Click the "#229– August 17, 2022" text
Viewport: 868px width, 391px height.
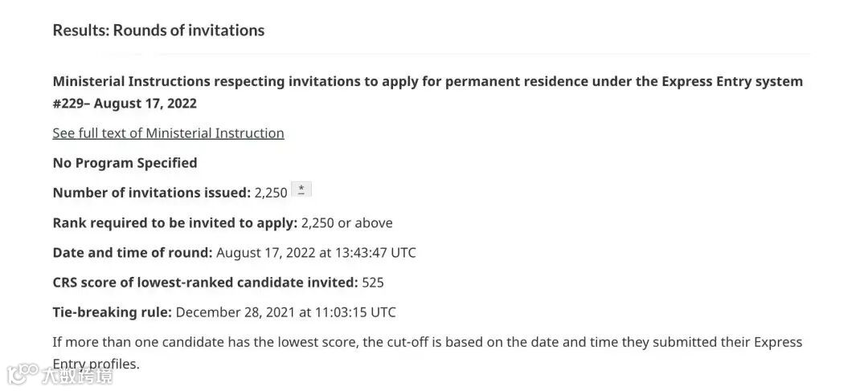click(125, 104)
